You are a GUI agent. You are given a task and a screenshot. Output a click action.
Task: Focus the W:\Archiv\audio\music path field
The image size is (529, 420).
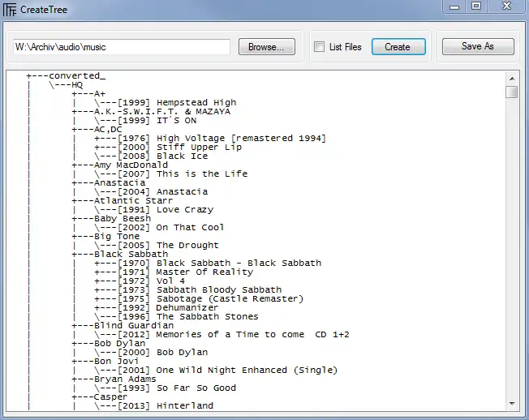point(122,47)
